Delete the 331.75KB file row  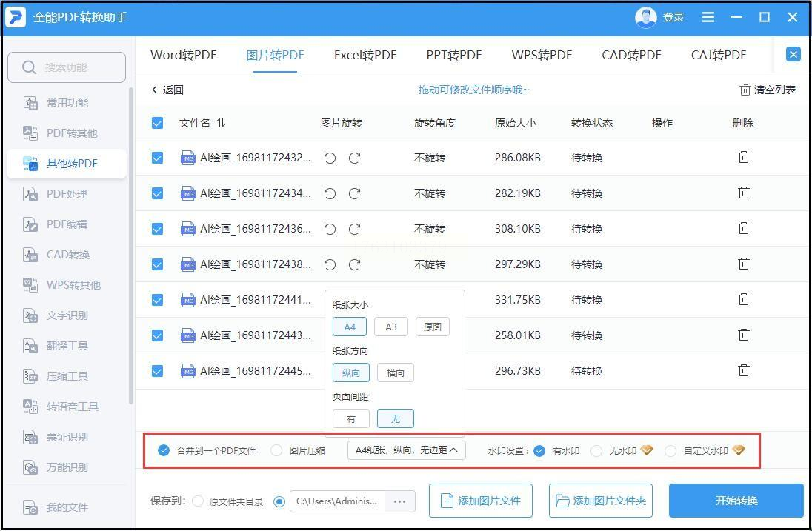click(x=744, y=299)
